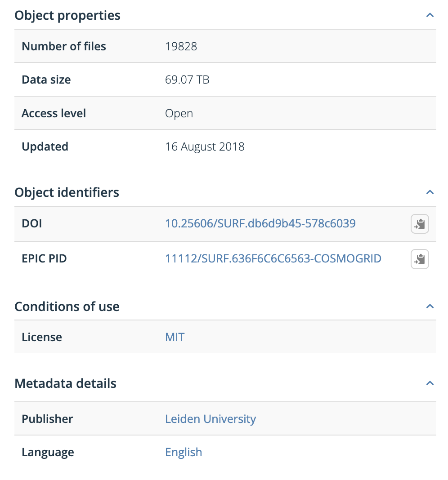Collapse the Object identifiers section via its chevron

(430, 192)
